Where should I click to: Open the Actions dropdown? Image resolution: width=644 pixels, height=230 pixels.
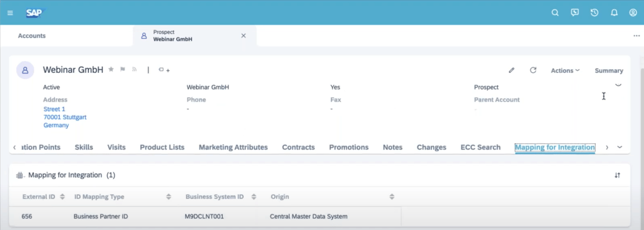pyautogui.click(x=565, y=70)
